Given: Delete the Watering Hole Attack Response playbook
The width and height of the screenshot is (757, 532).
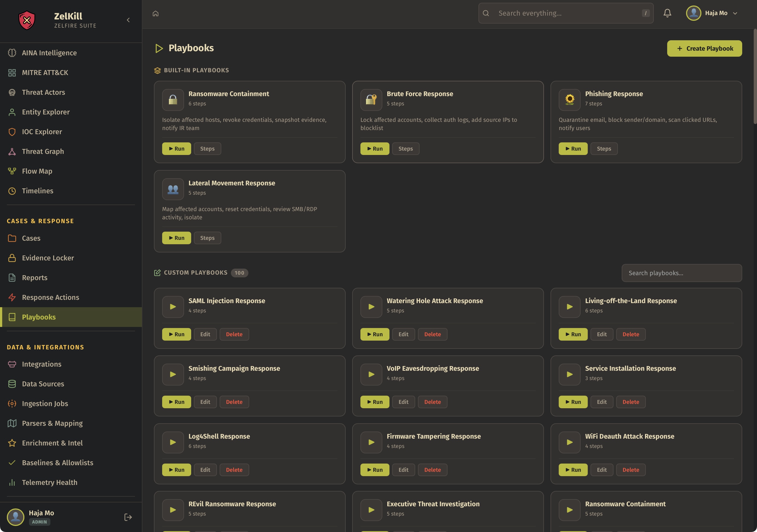Looking at the screenshot, I should tap(432, 334).
